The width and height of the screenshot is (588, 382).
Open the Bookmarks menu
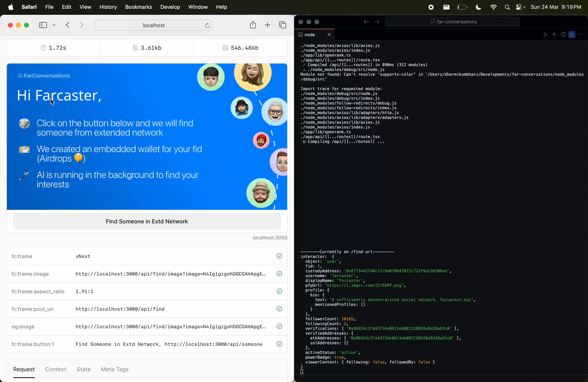(138, 7)
